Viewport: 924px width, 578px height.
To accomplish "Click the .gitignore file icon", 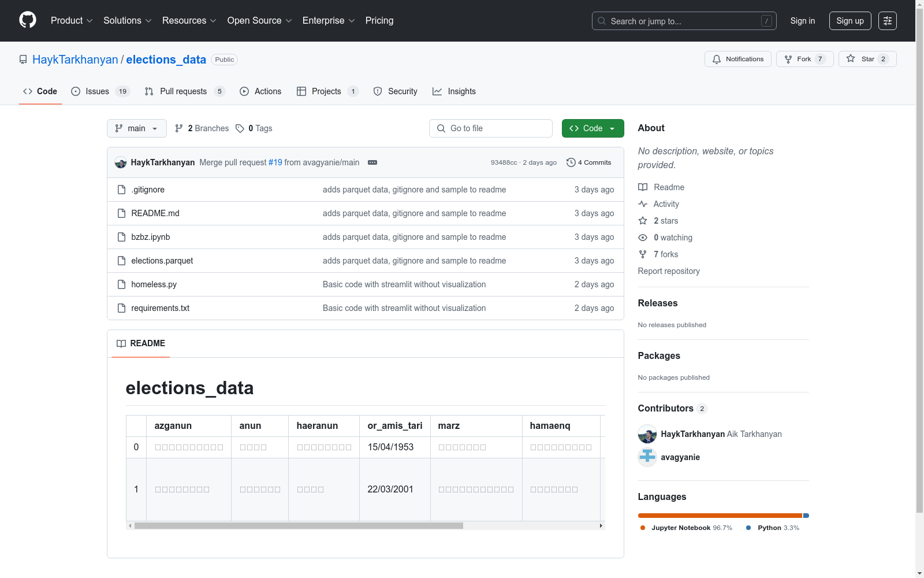I will [121, 190].
